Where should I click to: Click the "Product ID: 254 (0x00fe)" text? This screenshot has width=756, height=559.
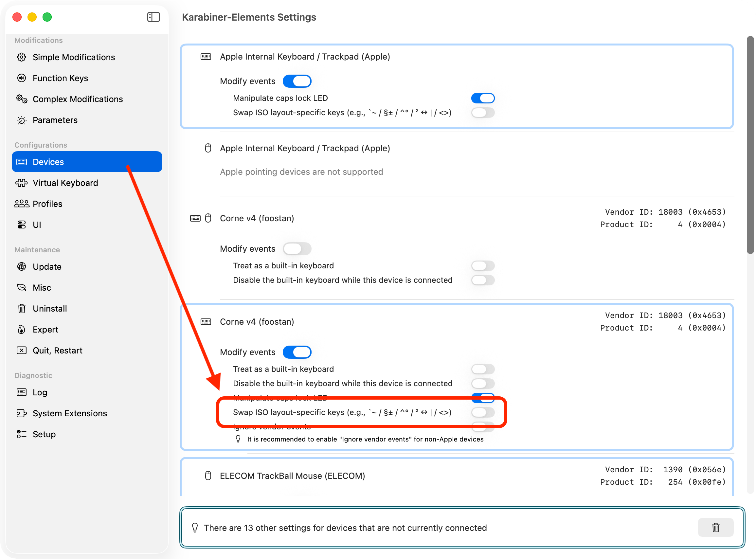[663, 482]
